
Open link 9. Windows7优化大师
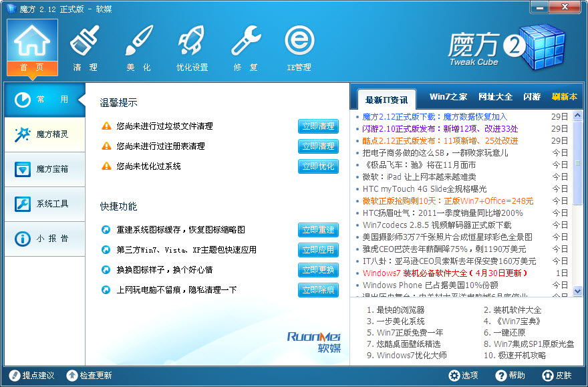[x=407, y=355]
